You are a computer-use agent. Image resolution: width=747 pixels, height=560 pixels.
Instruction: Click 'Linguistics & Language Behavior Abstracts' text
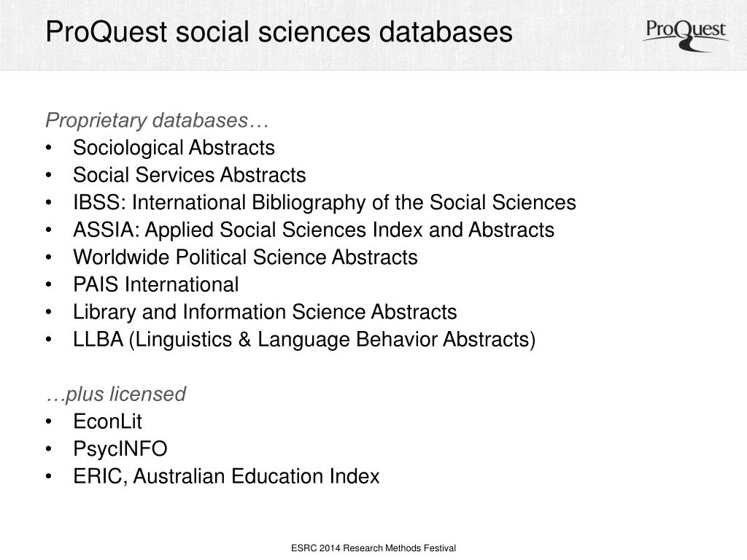click(332, 340)
